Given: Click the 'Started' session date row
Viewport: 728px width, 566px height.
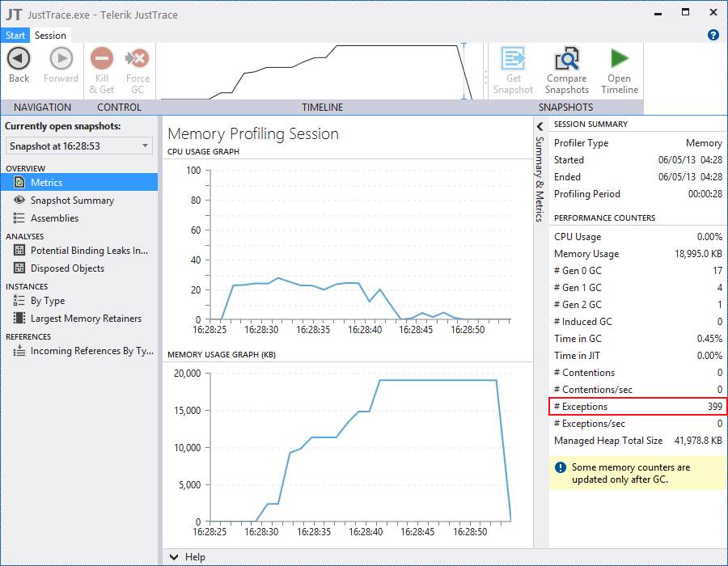Looking at the screenshot, I should 638,160.
